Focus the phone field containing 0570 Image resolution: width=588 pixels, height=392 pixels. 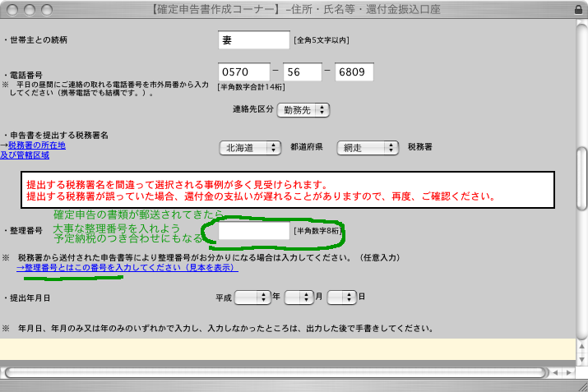tap(244, 71)
